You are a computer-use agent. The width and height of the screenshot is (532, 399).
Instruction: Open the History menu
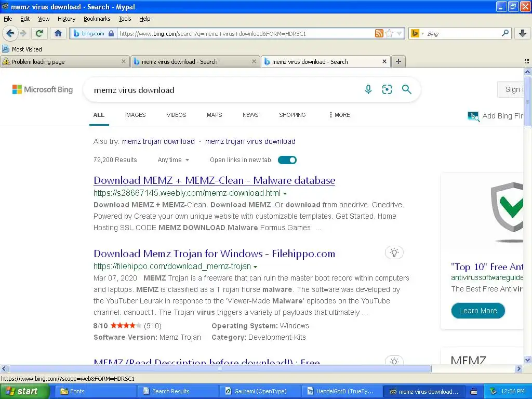[66, 19]
